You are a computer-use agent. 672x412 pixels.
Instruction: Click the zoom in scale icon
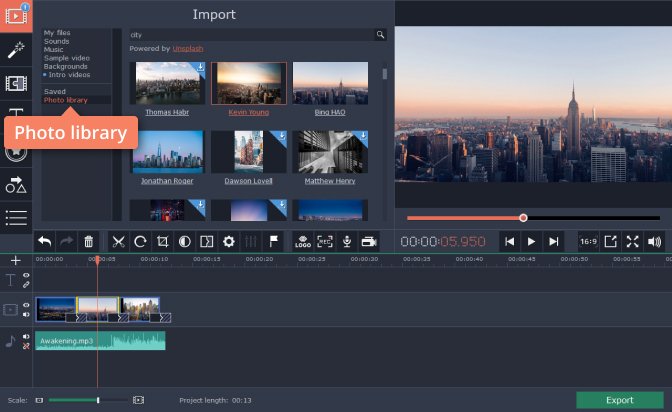(138, 400)
